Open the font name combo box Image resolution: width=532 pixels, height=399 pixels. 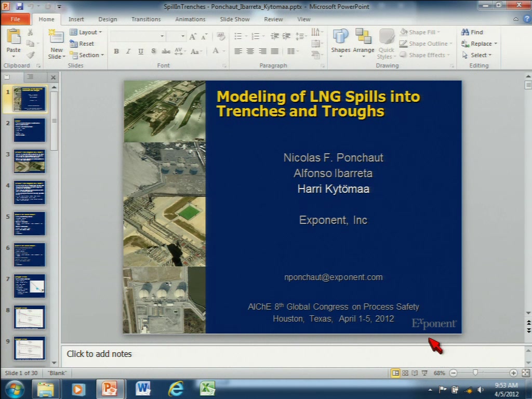[x=138, y=36]
